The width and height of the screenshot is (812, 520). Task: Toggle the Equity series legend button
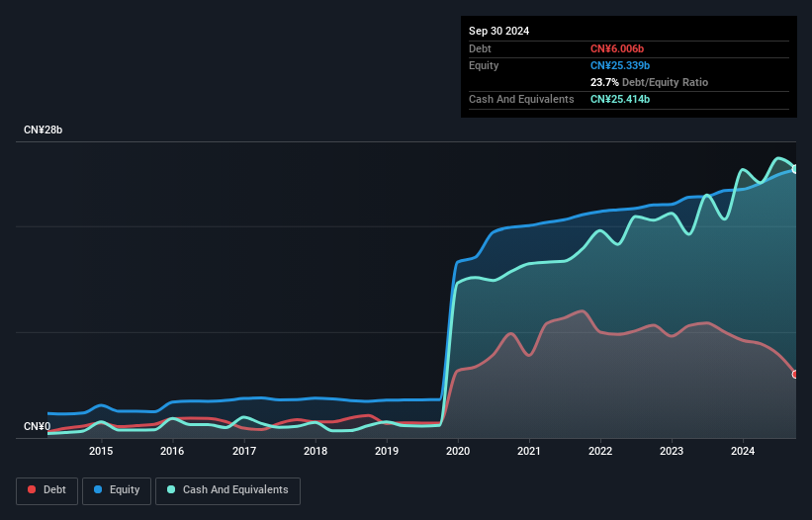[117, 490]
